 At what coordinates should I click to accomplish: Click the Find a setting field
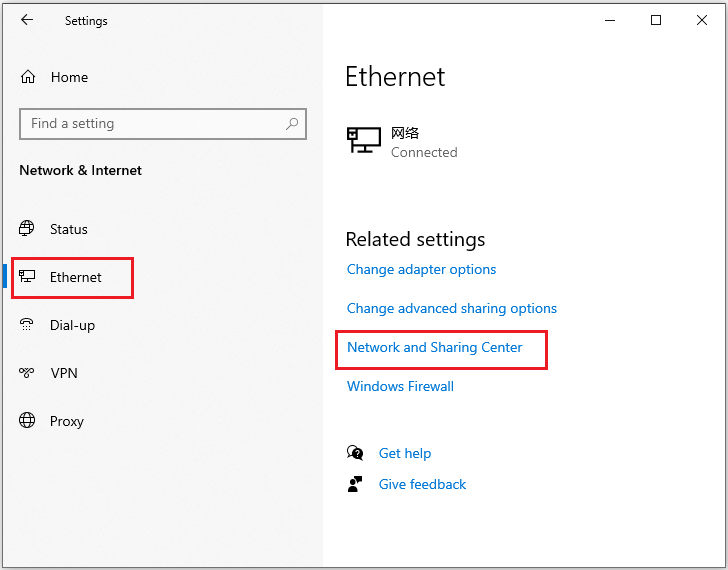[x=150, y=124]
